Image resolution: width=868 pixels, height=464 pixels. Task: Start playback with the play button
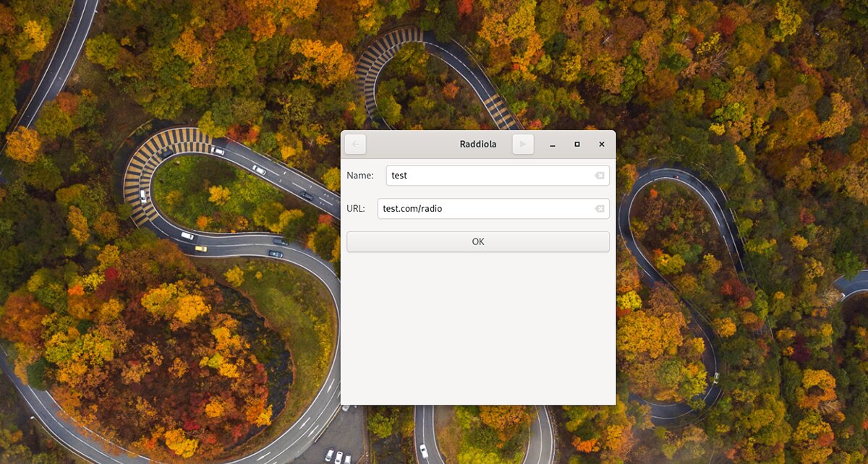pyautogui.click(x=523, y=144)
